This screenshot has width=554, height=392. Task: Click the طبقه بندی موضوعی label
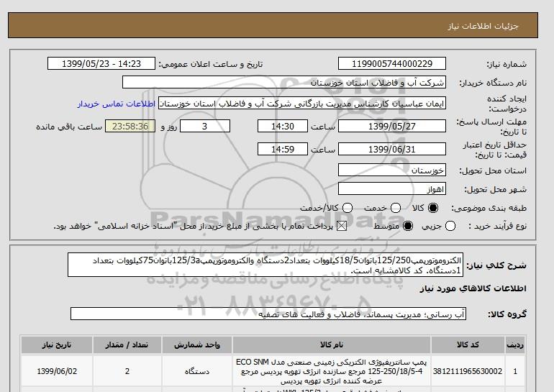coord(489,209)
